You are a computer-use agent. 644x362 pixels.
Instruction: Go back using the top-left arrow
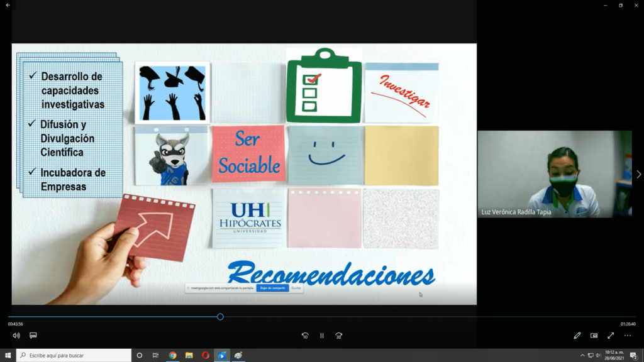coord(8,5)
